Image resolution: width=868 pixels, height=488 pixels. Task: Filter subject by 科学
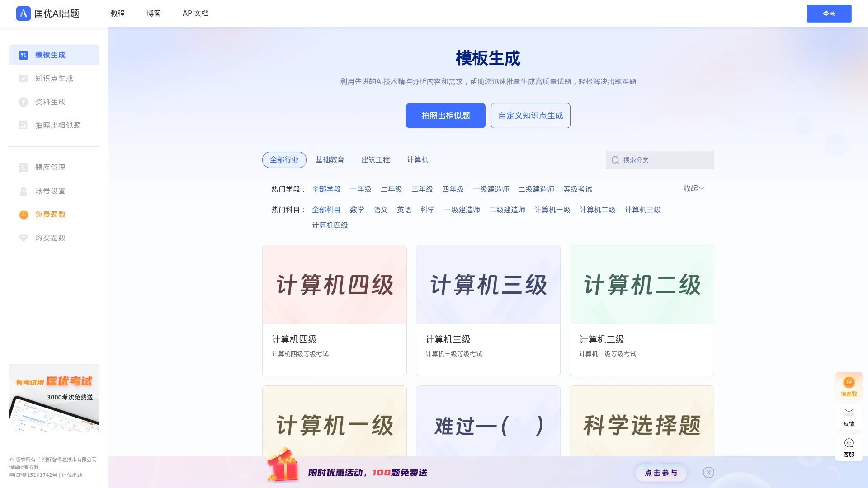click(428, 210)
